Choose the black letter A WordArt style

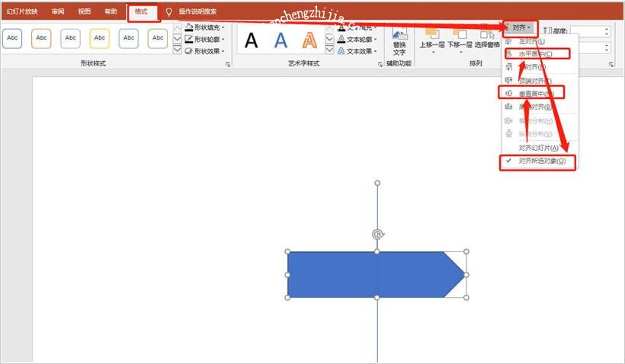(251, 40)
